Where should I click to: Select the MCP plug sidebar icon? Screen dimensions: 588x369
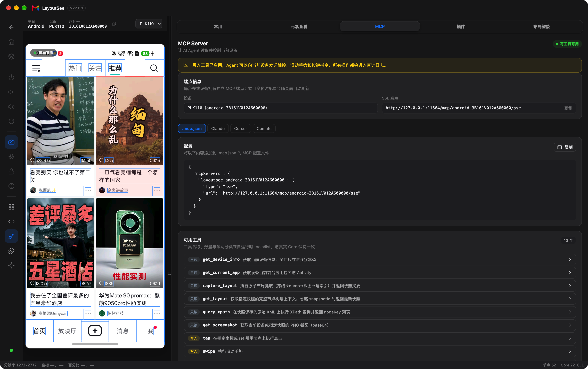(11, 236)
